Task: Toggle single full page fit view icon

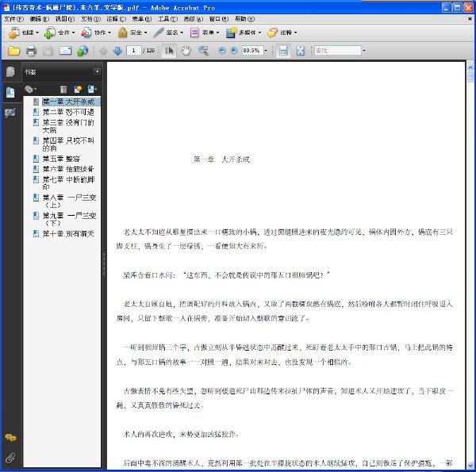Action: coord(300,51)
